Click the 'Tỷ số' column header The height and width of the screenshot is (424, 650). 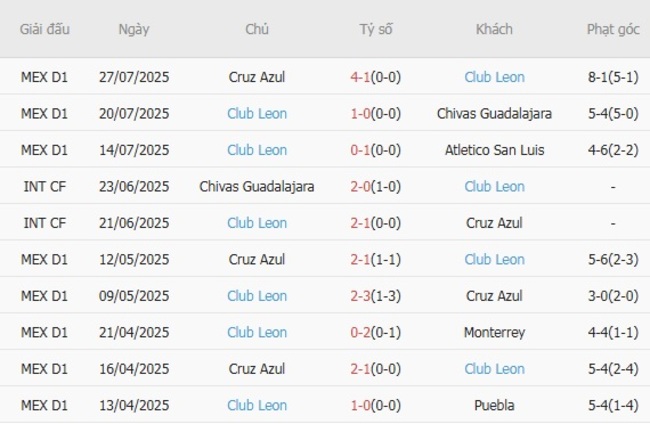(x=376, y=29)
